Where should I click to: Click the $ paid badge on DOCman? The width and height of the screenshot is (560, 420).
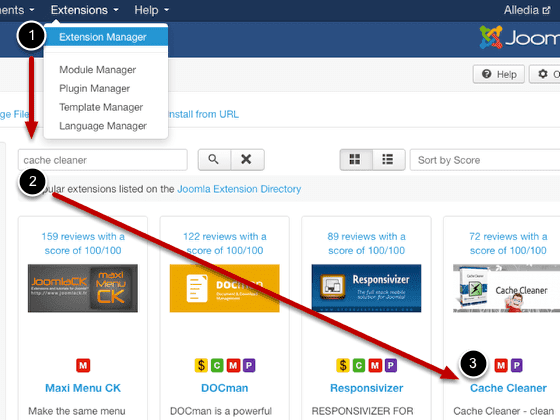pos(201,365)
